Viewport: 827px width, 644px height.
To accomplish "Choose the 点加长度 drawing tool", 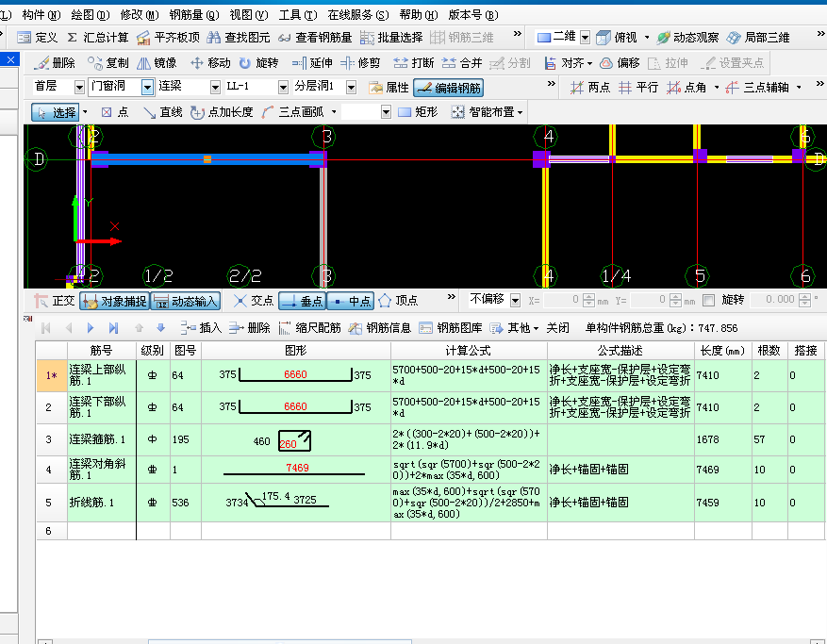I will [x=222, y=112].
